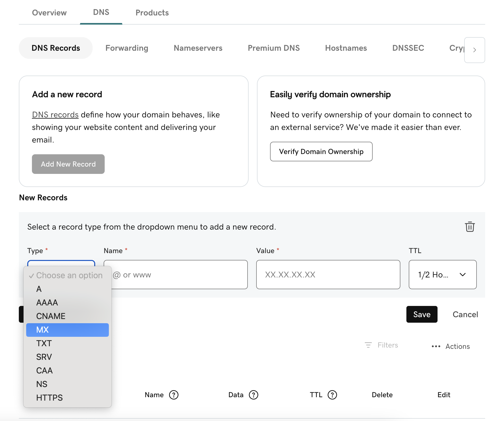
Task: Reveal hidden DNS tabs with the right arrow
Action: 474,50
